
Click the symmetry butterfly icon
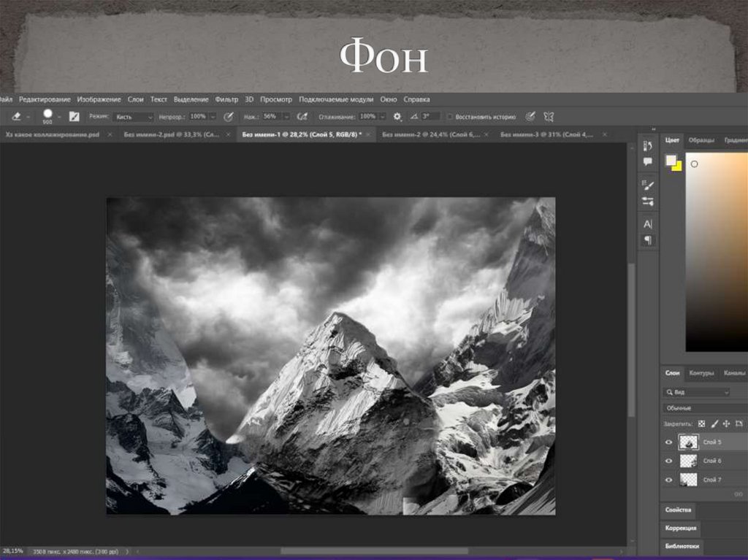(549, 116)
